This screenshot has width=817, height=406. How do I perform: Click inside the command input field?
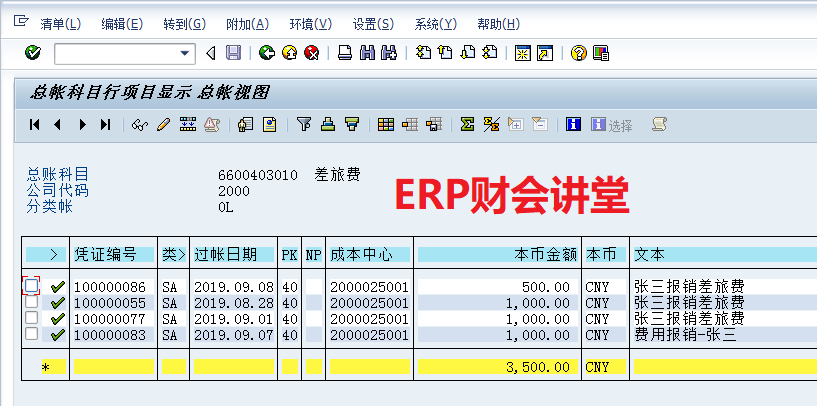tap(115, 53)
